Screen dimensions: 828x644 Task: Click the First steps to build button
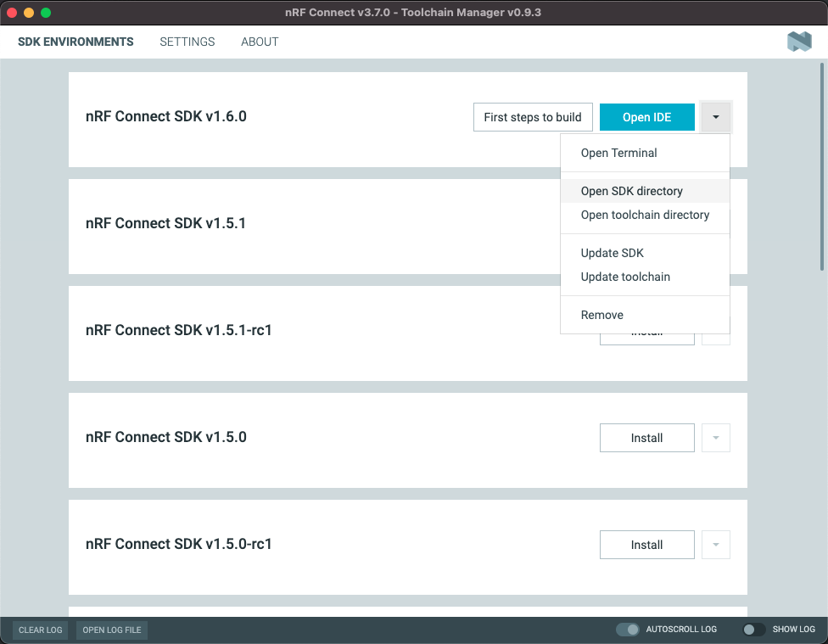pyautogui.click(x=533, y=117)
